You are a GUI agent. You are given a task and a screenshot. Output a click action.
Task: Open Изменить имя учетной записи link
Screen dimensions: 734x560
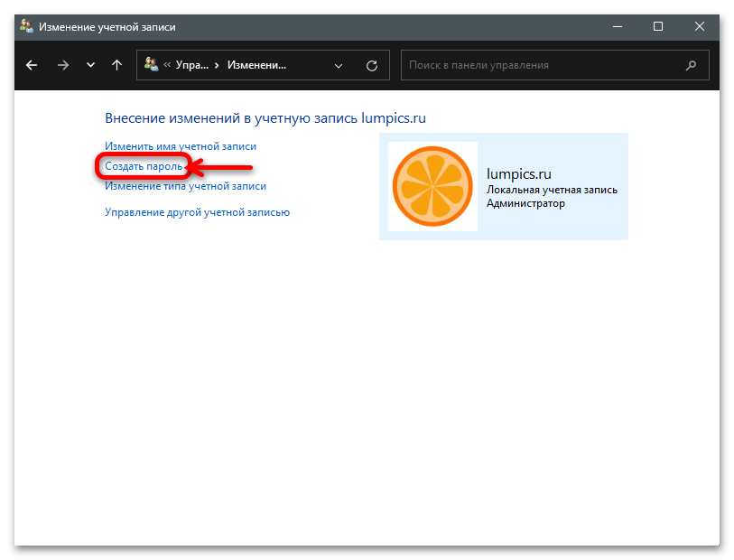point(181,146)
